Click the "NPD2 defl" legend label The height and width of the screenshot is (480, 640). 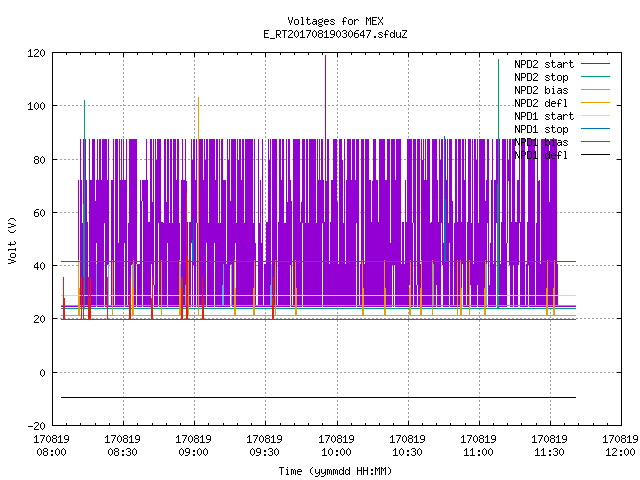(x=541, y=103)
